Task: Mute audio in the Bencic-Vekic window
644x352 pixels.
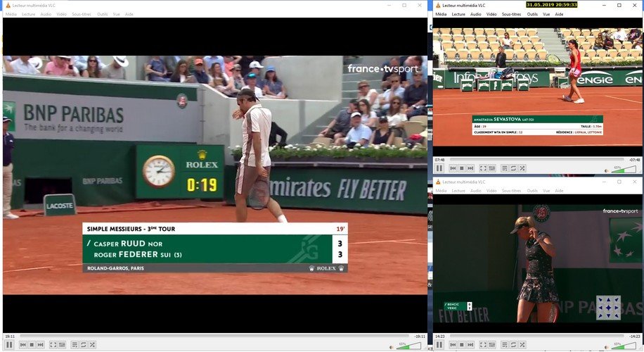Action: pyautogui.click(x=607, y=347)
